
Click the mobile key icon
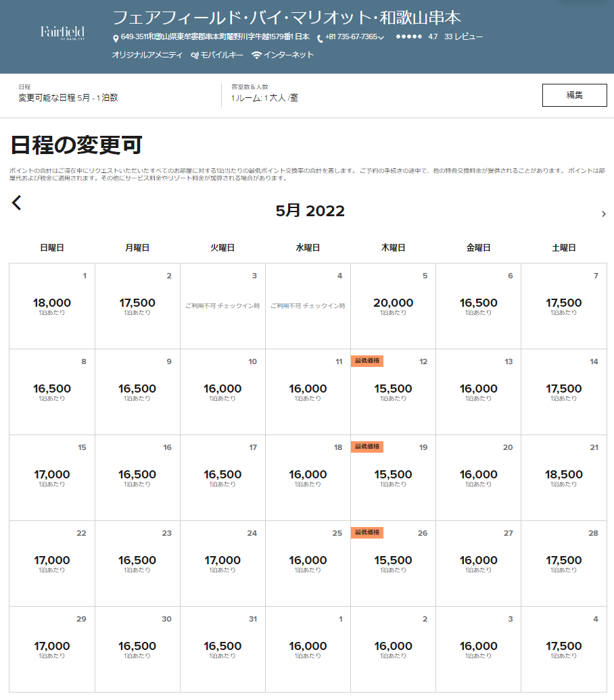coord(195,55)
